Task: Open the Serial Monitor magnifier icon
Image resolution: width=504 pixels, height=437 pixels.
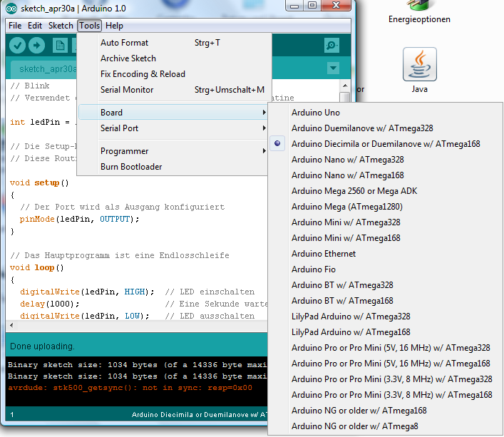Action: coord(331,46)
